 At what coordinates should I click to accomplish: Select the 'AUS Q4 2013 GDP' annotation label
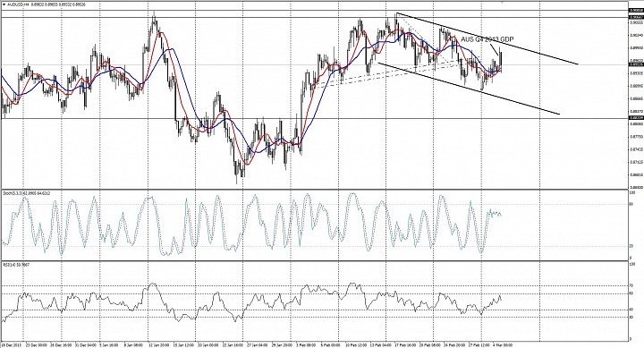487,39
